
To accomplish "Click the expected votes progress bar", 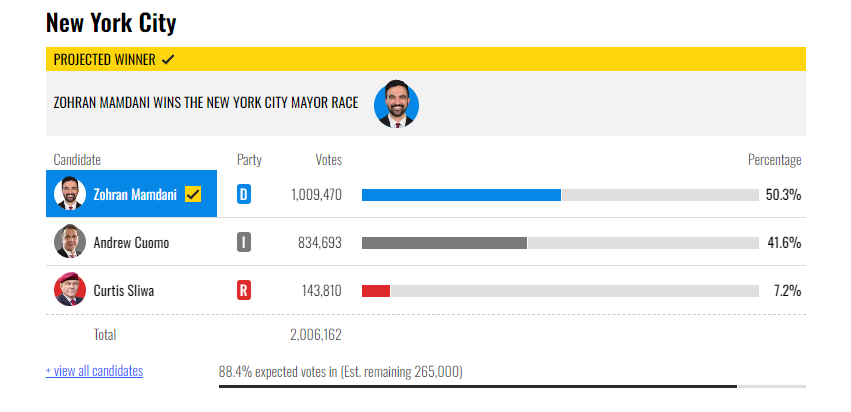I will click(478, 386).
